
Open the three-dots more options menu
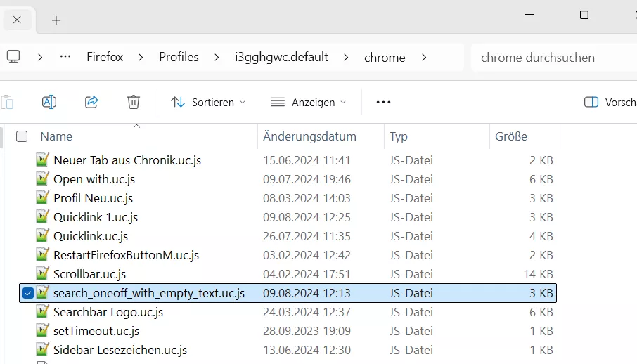click(383, 102)
